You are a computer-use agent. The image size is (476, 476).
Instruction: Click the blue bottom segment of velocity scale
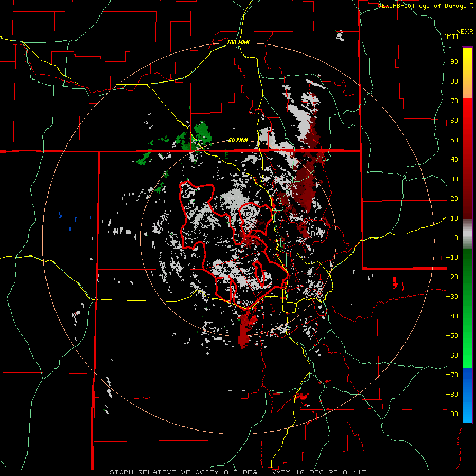pos(467,396)
